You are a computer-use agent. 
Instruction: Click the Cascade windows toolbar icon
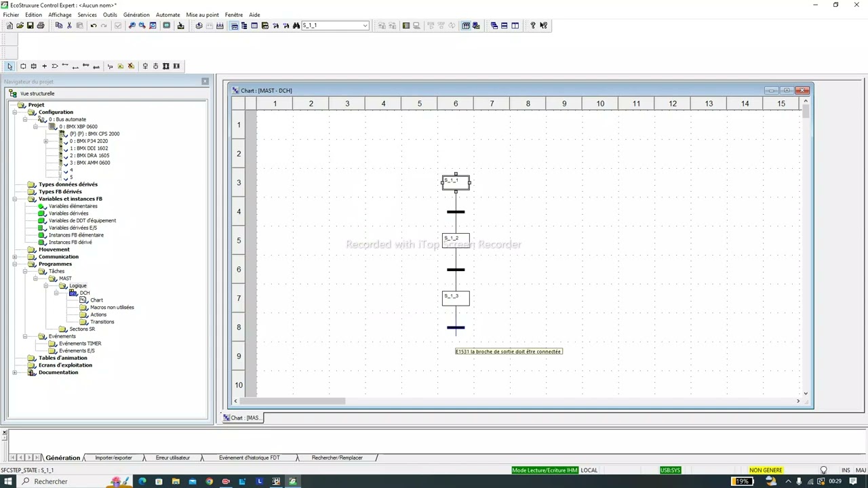[x=494, y=26]
